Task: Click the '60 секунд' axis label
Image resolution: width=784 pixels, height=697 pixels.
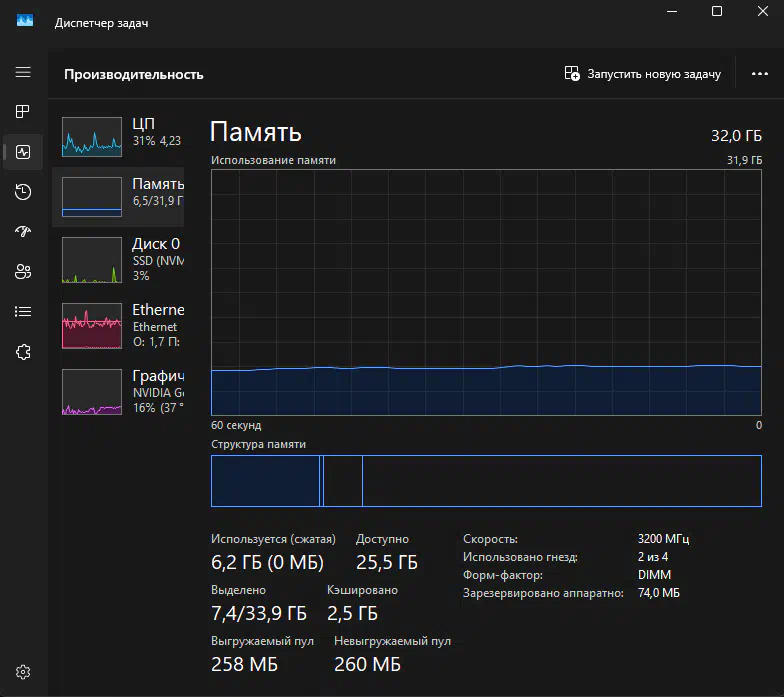Action: [236, 425]
